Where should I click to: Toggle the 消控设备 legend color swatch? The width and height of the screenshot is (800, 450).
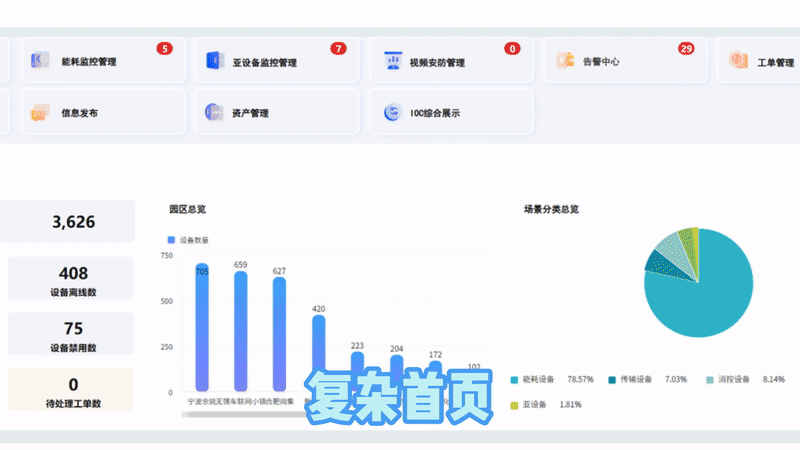point(710,380)
